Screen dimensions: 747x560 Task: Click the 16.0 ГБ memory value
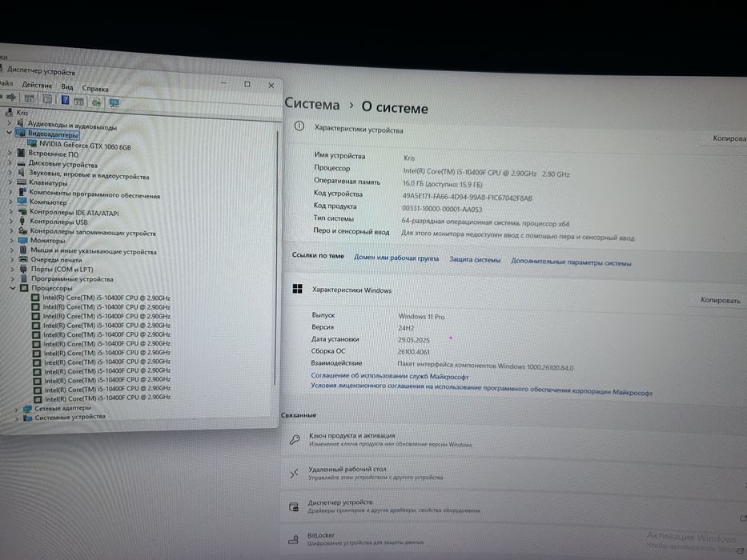click(443, 184)
